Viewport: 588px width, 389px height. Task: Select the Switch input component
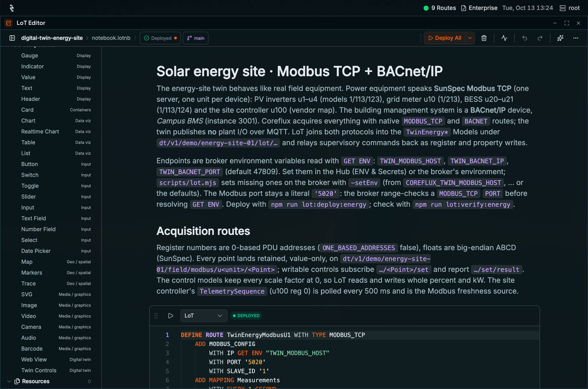point(56,175)
